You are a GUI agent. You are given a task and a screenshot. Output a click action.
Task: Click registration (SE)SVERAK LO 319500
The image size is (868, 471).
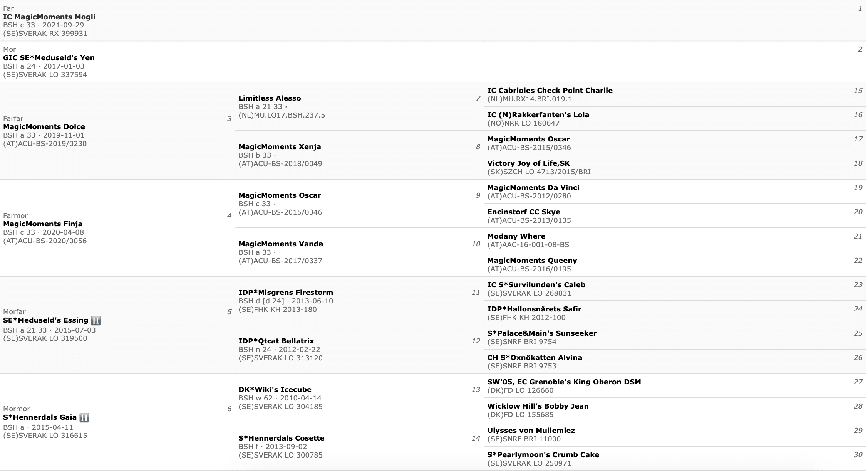(x=45, y=338)
